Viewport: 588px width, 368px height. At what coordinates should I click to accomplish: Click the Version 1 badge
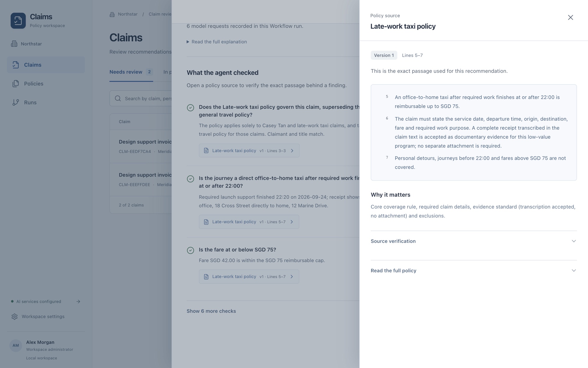click(x=384, y=55)
